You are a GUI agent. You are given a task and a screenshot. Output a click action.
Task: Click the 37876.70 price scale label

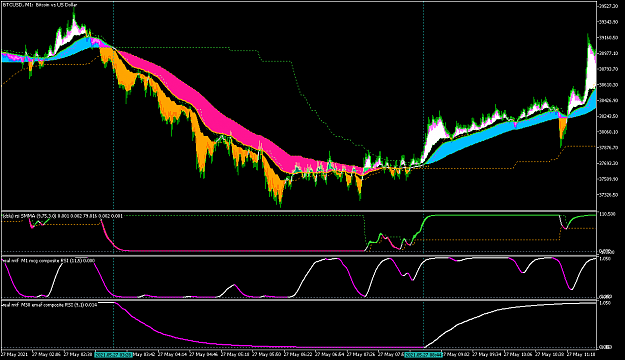pyautogui.click(x=609, y=148)
